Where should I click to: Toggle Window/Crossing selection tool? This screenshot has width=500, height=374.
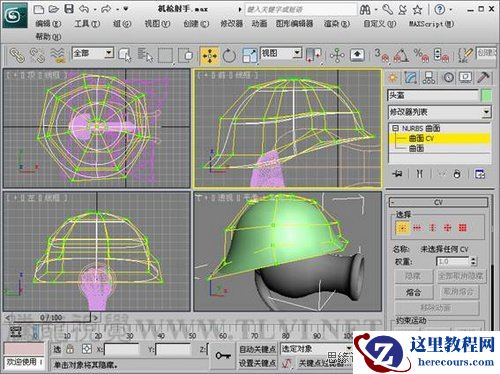186,55
